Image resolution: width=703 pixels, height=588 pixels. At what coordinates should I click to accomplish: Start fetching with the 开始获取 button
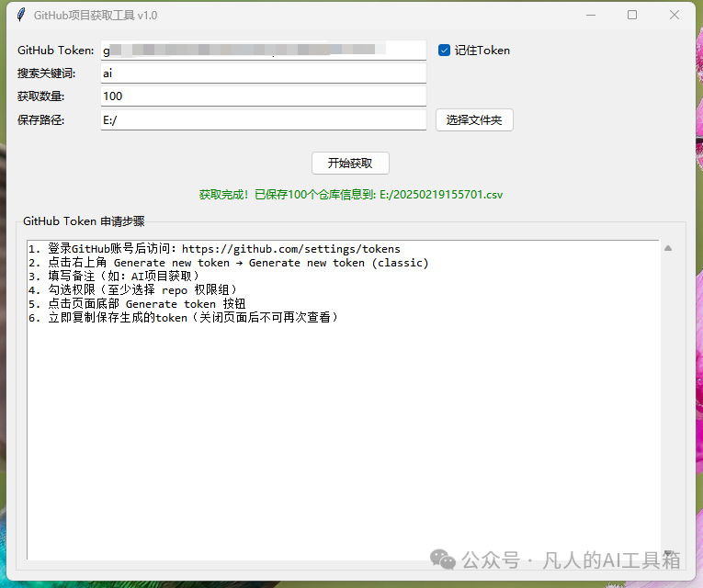point(350,164)
